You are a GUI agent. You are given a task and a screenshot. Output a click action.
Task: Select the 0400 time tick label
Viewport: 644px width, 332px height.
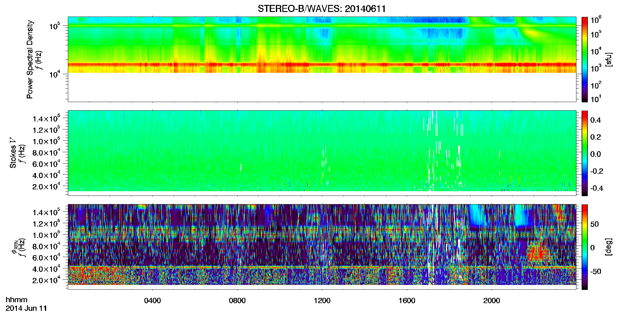(152, 300)
